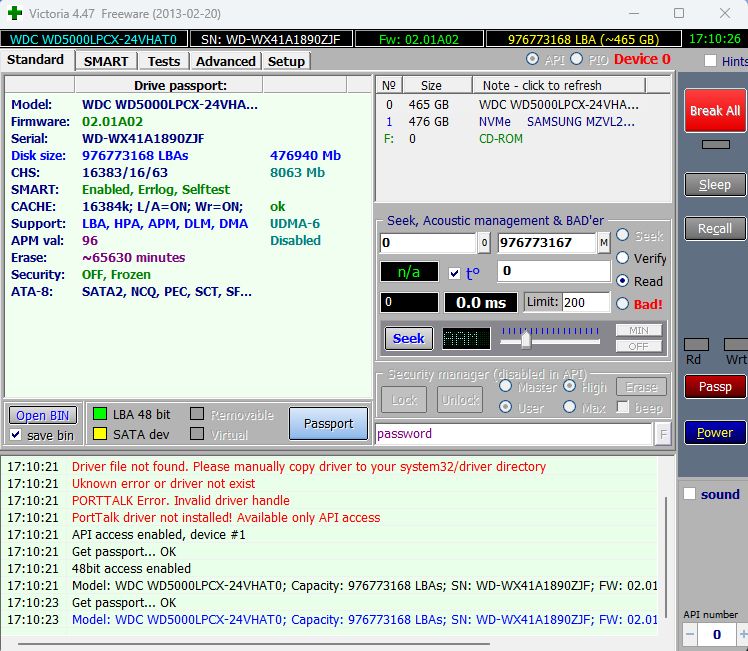The image size is (748, 651).
Task: Click the Passport button
Action: [x=328, y=424]
